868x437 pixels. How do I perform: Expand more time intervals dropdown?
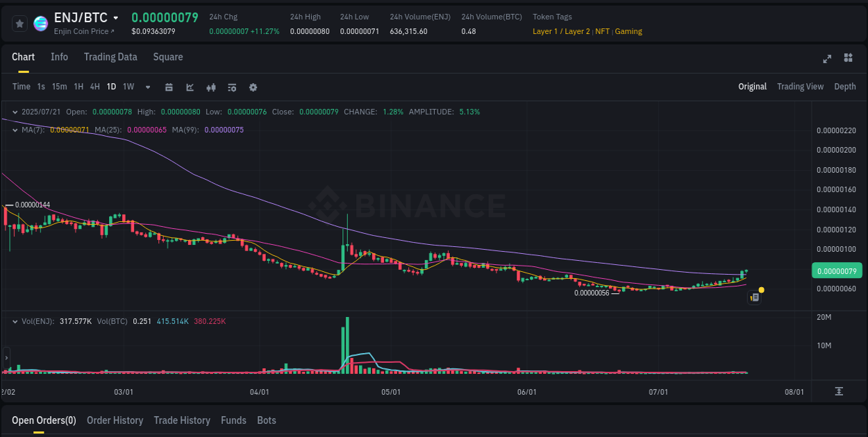pyautogui.click(x=148, y=87)
